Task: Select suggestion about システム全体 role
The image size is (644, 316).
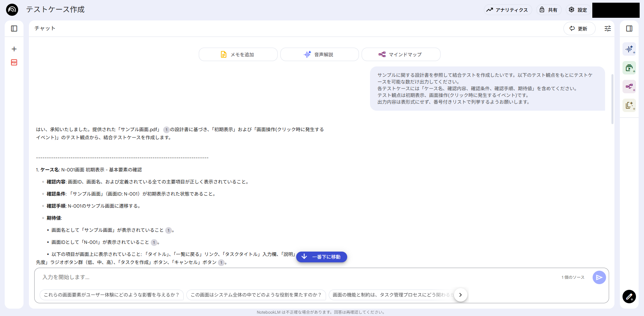Action: [256, 295]
